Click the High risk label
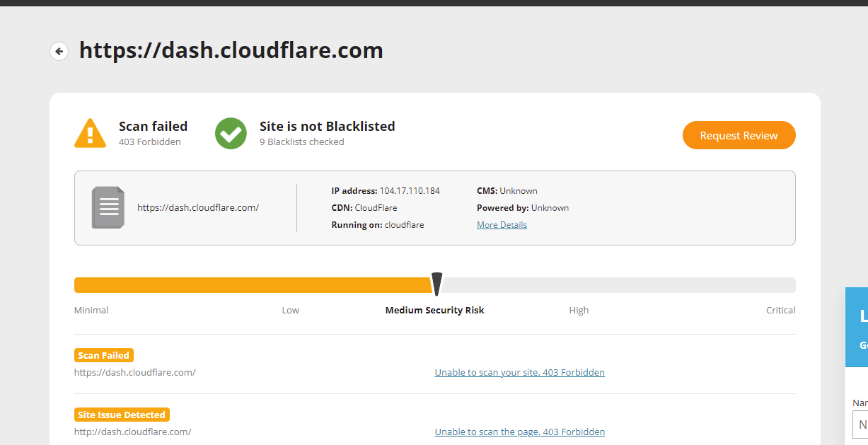Screen dimensions: 868x445 point(579,311)
